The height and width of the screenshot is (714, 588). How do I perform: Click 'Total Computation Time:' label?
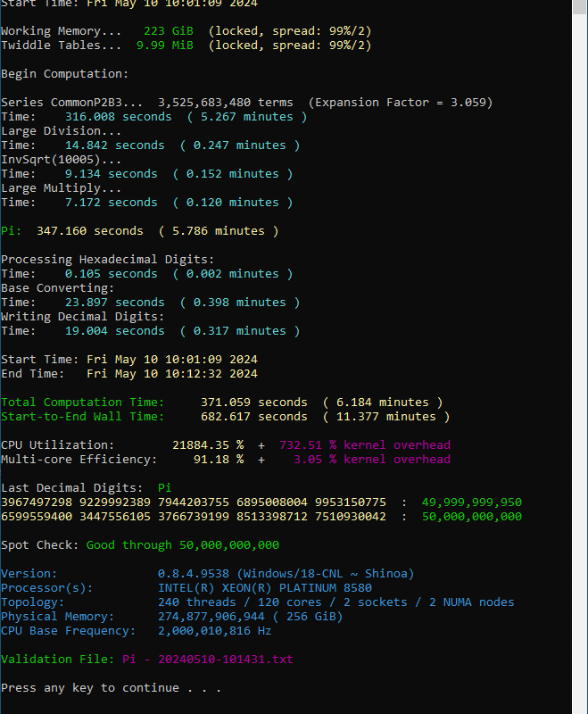tap(82, 403)
